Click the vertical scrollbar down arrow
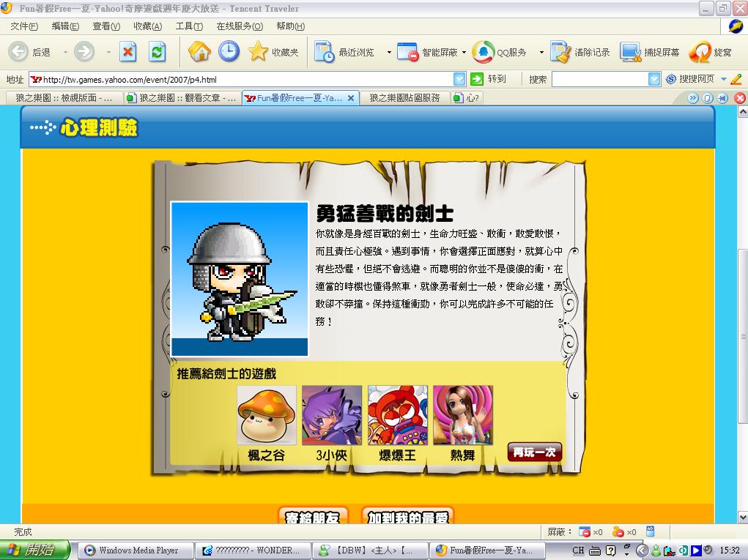Viewport: 748px width, 560px height. coord(743,518)
